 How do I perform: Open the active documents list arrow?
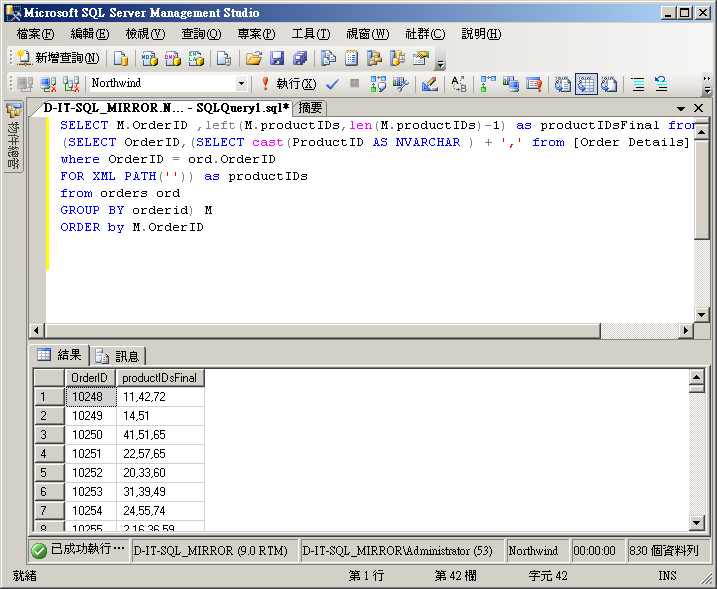[x=681, y=108]
